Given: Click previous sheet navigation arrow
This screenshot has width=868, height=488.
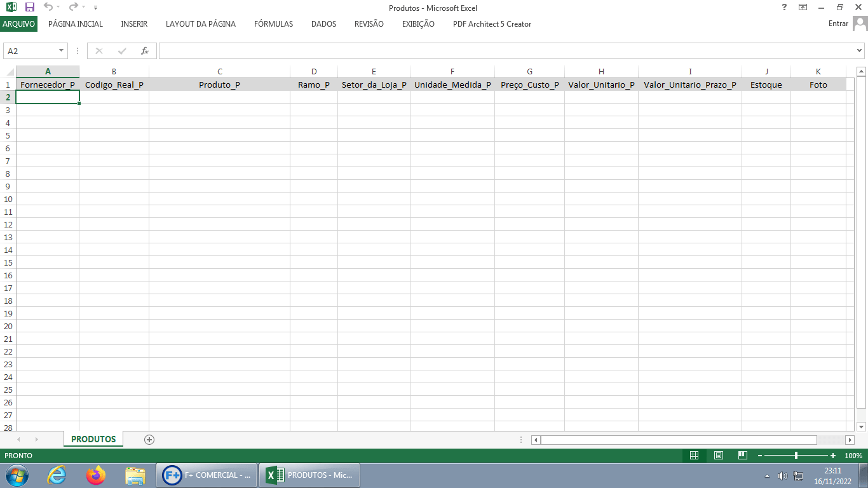Looking at the screenshot, I should point(18,439).
